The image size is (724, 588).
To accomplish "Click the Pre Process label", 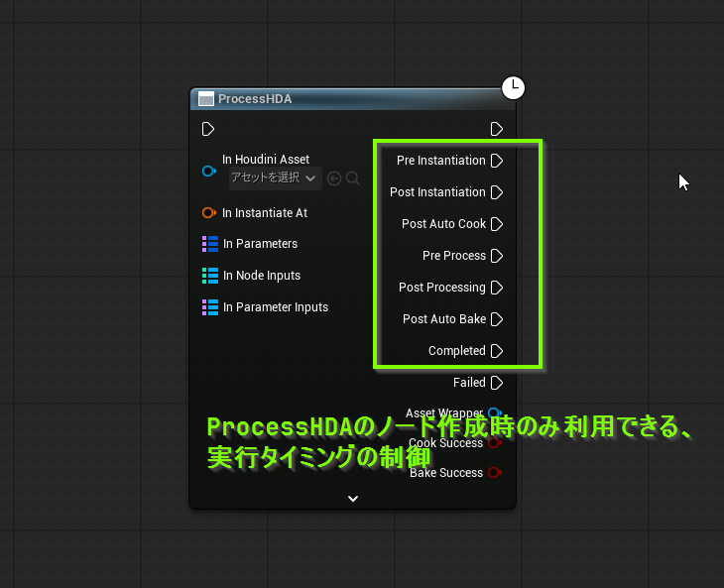I will (454, 256).
